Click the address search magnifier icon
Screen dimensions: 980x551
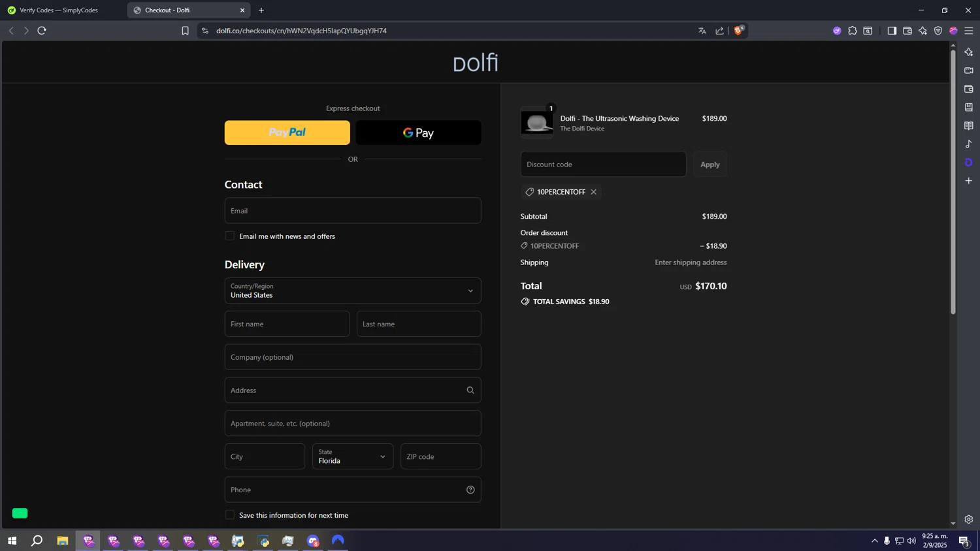[470, 390]
